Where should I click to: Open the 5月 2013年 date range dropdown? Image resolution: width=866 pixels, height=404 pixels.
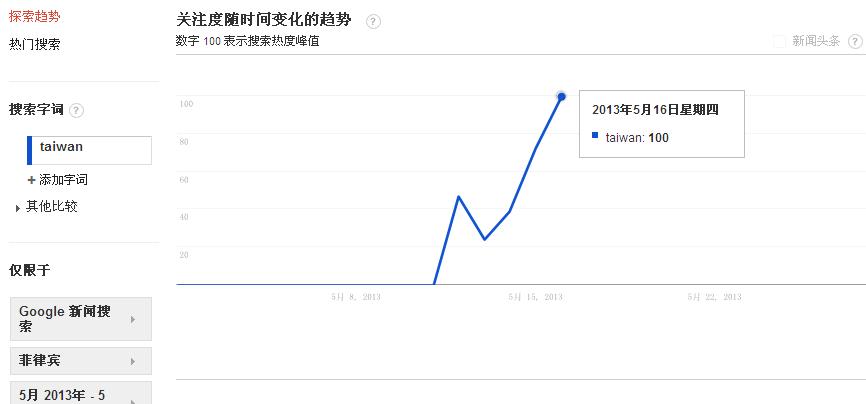tap(80, 392)
